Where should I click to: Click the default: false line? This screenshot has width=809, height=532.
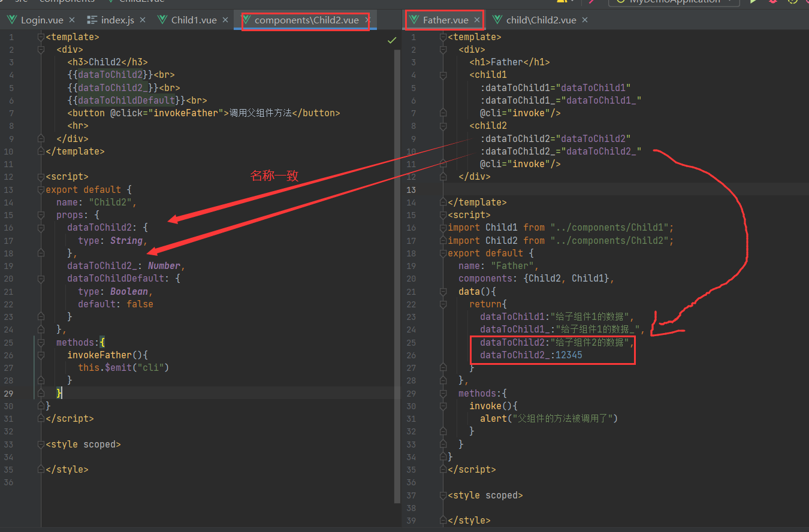116,304
